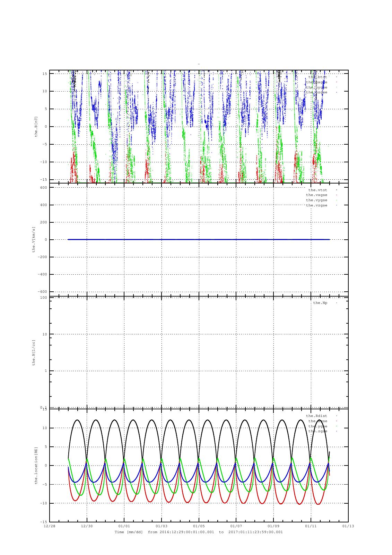Select the the.N[1/cc] axis title
Image resolution: width=392 pixels, height=555 pixels.
pyautogui.click(x=34, y=352)
